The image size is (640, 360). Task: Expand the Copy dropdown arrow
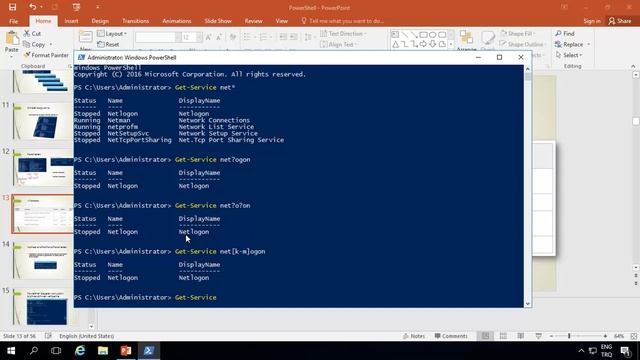(51, 44)
